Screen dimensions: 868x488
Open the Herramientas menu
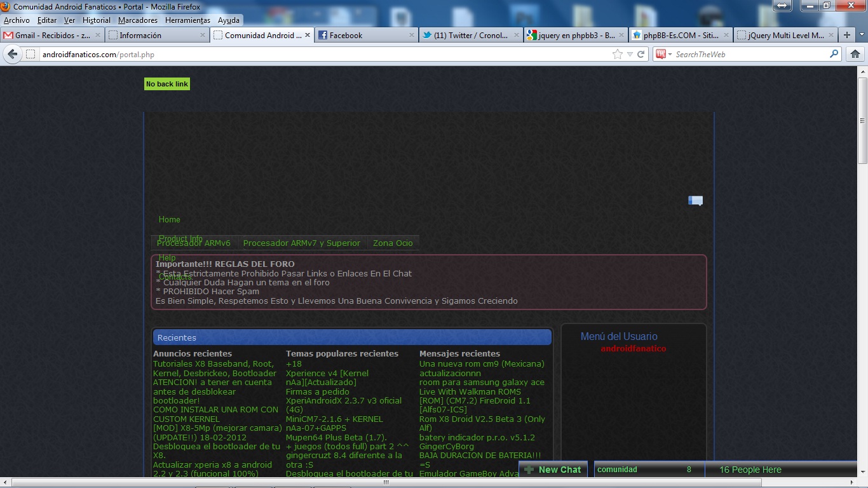[187, 20]
